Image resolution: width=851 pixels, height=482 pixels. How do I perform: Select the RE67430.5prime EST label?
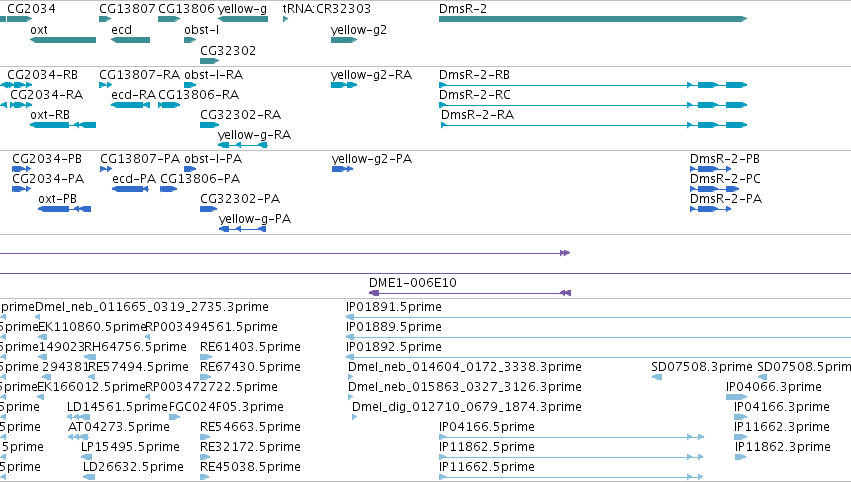pos(250,367)
